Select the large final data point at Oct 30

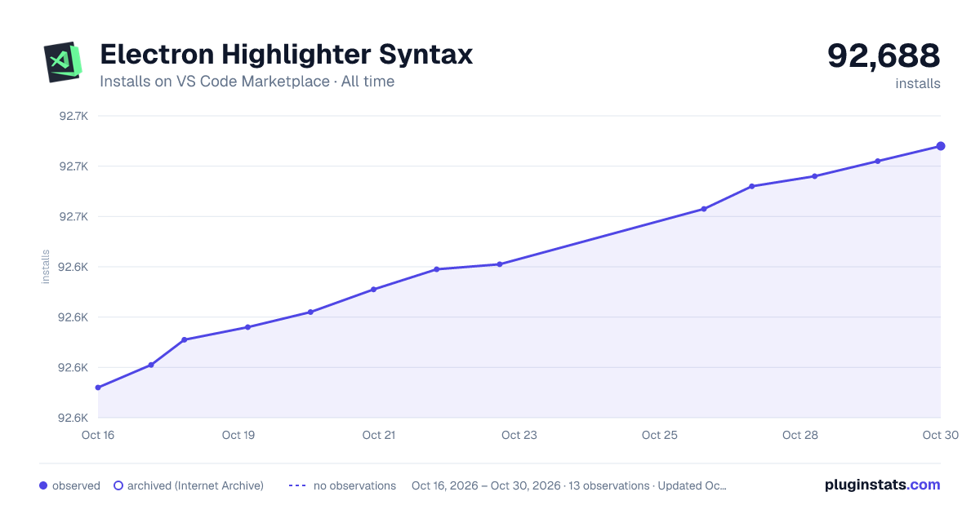(x=941, y=146)
